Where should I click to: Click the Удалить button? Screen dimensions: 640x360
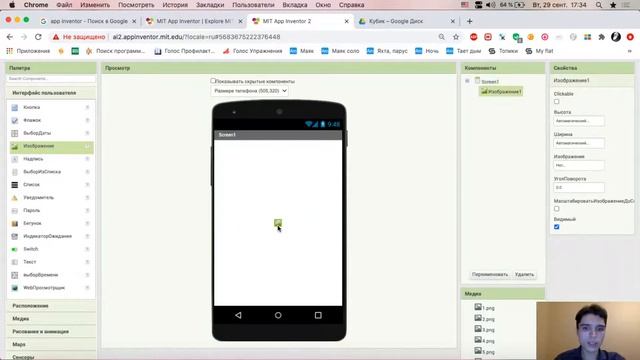point(524,275)
